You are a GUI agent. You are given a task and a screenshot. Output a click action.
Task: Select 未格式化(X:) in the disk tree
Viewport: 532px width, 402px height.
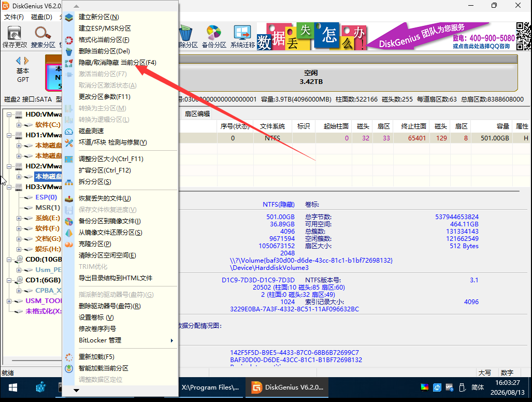tap(44, 311)
